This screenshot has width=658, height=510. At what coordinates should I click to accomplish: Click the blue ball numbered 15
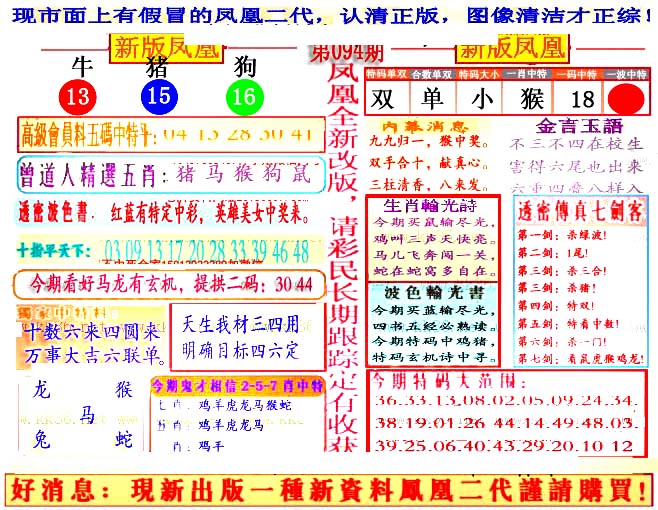point(159,96)
